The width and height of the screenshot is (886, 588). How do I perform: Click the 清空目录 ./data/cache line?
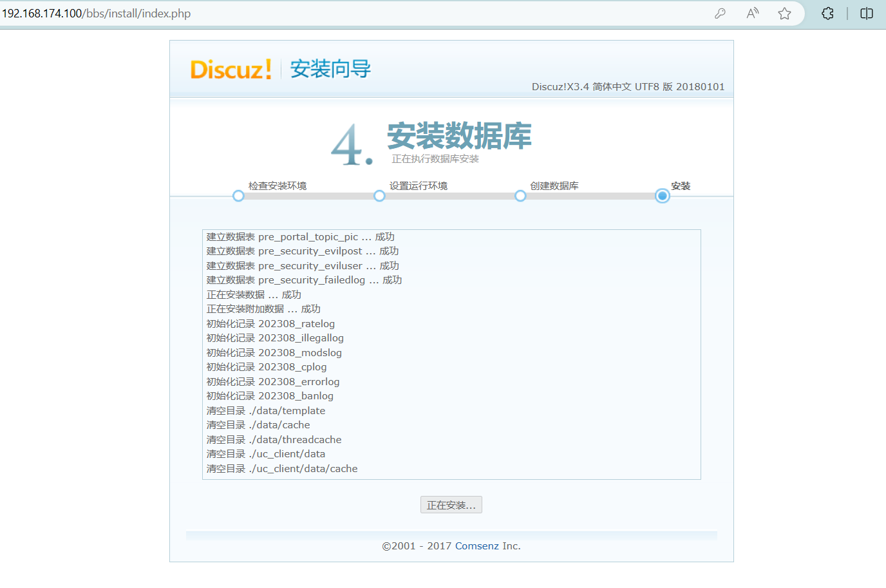tap(258, 425)
